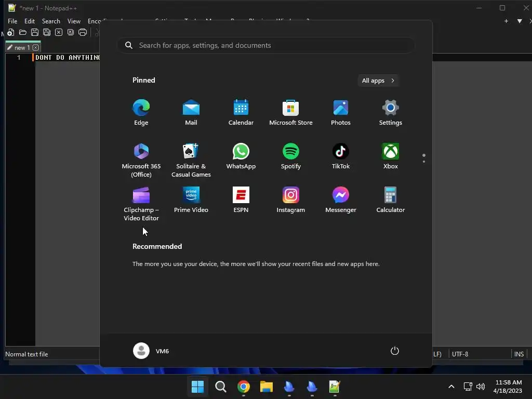Open TikTok app
Viewport: 532px width, 399px height.
(x=341, y=156)
